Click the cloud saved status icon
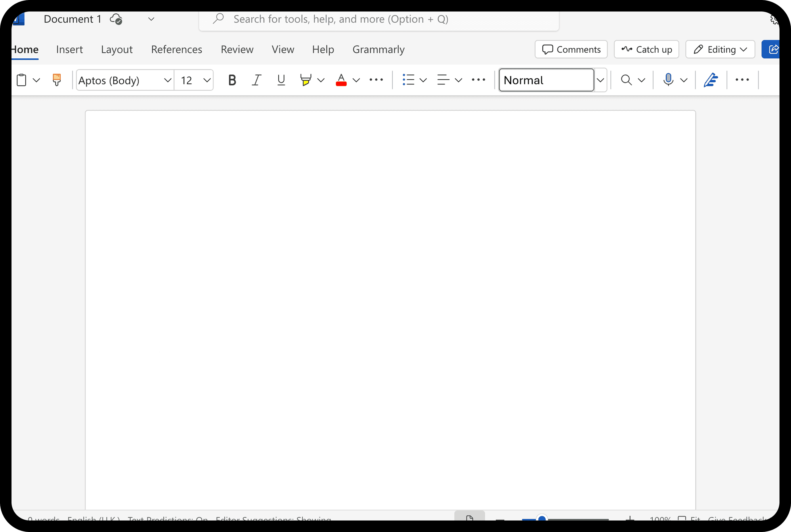The height and width of the screenshot is (532, 791). [116, 19]
